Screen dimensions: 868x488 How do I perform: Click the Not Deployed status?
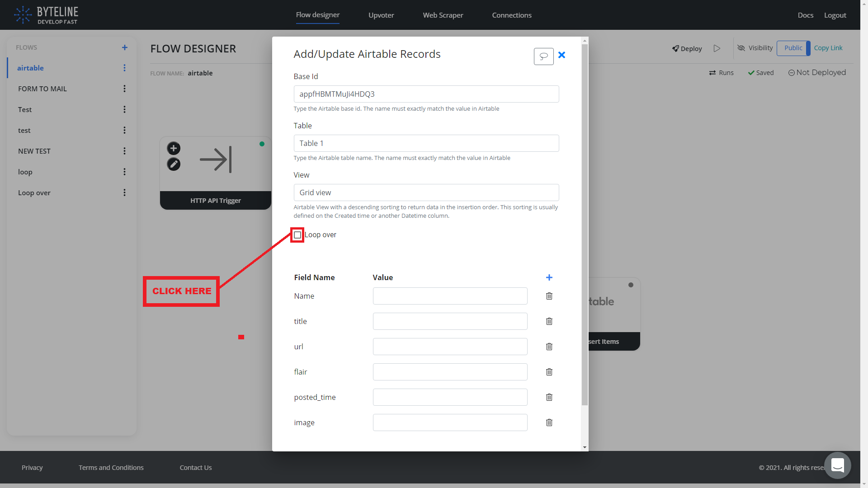pyautogui.click(x=817, y=72)
